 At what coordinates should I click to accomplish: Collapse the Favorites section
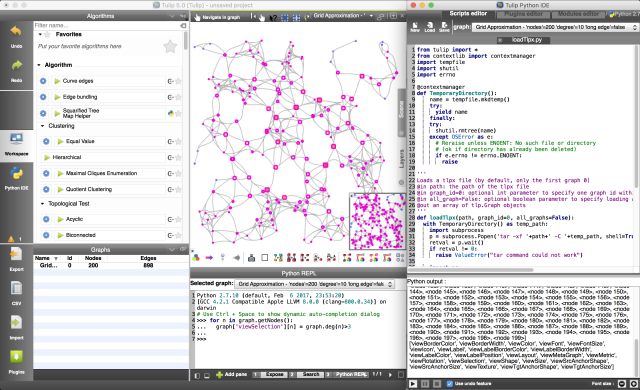pyautogui.click(x=40, y=34)
